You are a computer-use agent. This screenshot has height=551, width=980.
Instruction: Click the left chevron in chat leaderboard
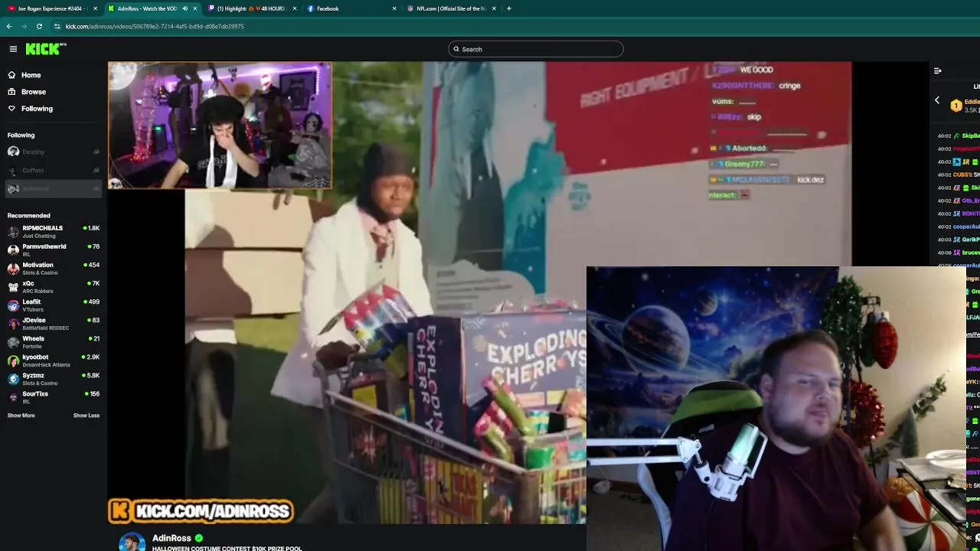(x=937, y=100)
